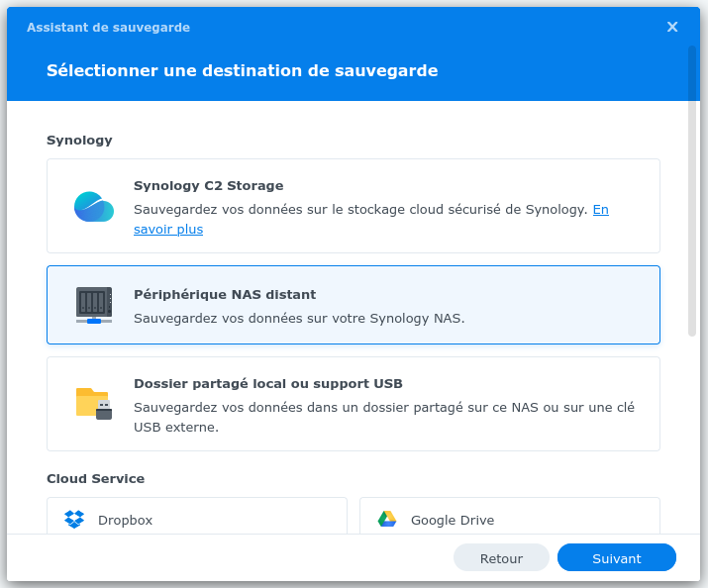Click the Google Drive logo icon

pos(387,520)
